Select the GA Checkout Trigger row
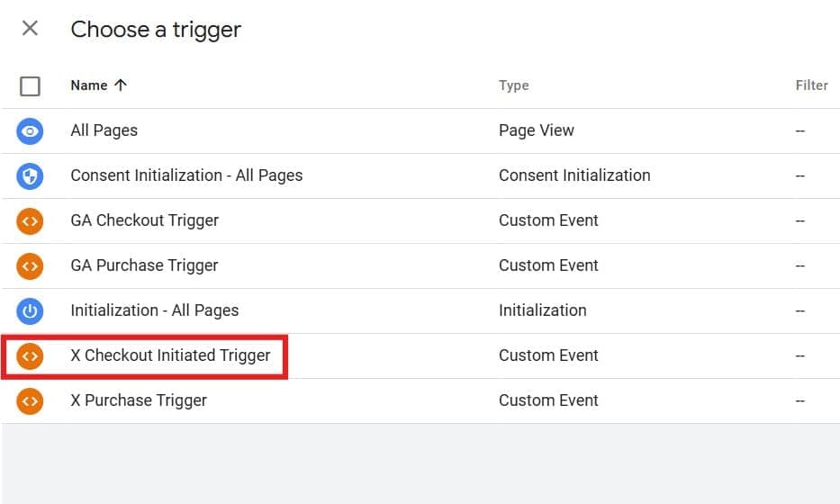840x504 pixels. point(144,220)
